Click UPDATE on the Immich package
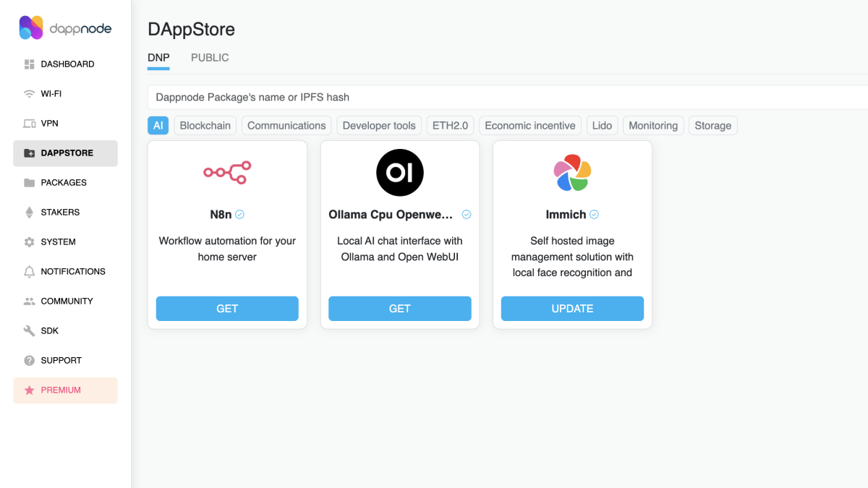 572,308
